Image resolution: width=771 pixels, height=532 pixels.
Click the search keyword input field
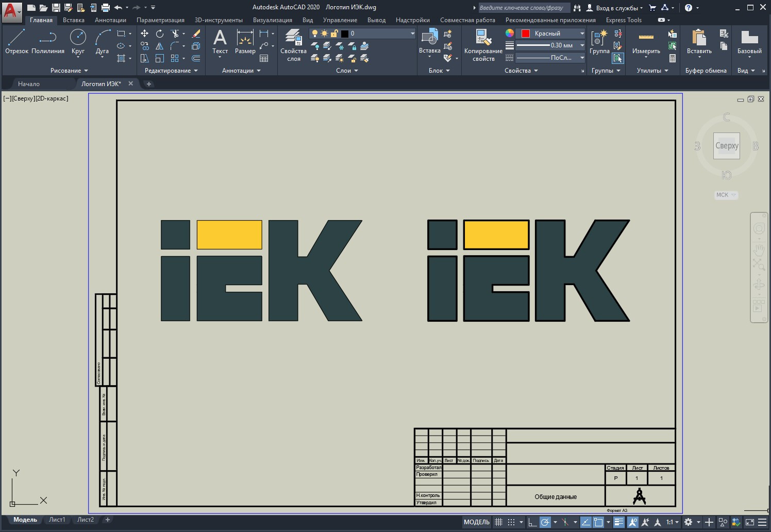coord(524,8)
